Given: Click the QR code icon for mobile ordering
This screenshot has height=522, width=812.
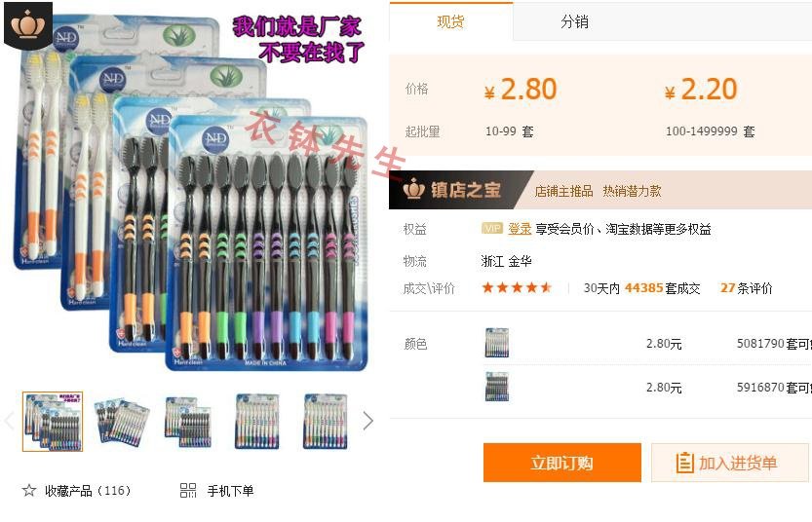Looking at the screenshot, I should [x=188, y=491].
